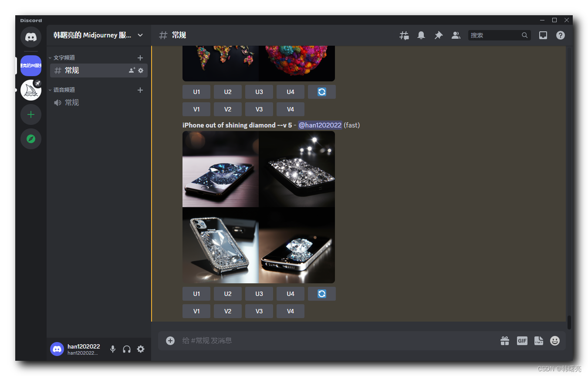
Task: Create channel in 文字频道 category
Action: click(x=140, y=58)
